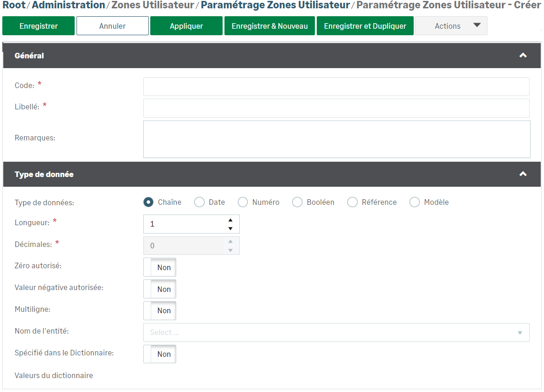Decrease Longueur with the down arrow

point(230,228)
